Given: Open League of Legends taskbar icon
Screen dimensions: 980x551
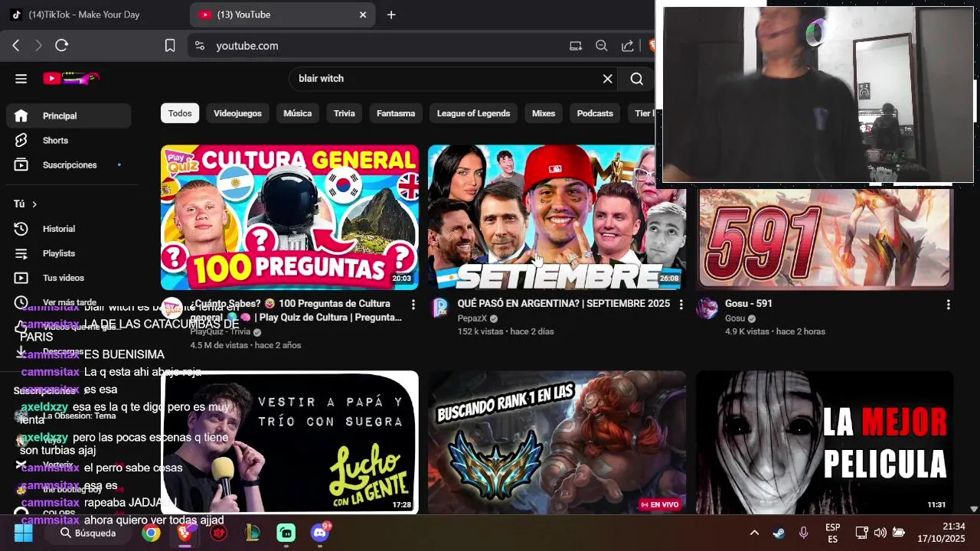Looking at the screenshot, I should [252, 533].
